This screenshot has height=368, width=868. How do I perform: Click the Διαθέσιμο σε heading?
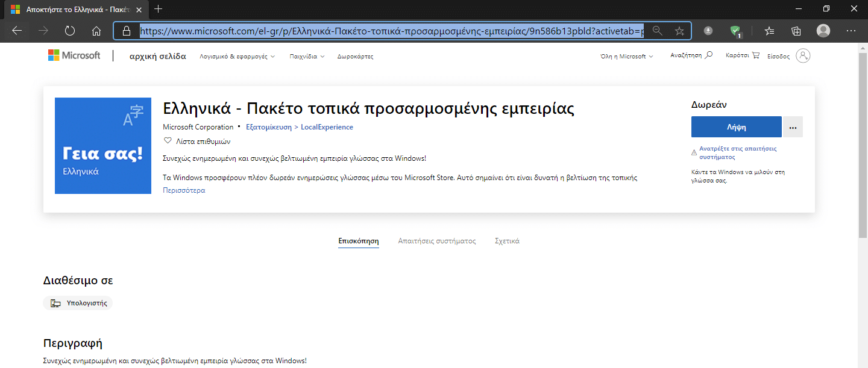tap(78, 281)
